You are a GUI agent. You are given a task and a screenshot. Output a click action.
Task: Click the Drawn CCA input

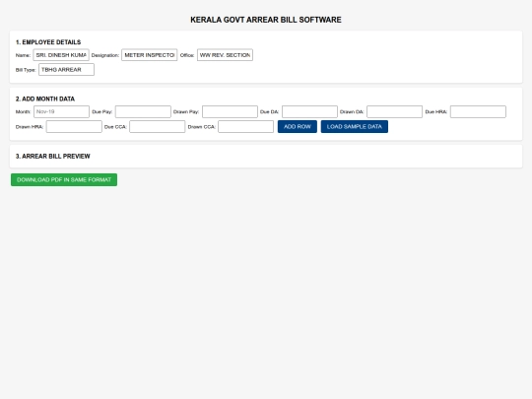pyautogui.click(x=245, y=126)
